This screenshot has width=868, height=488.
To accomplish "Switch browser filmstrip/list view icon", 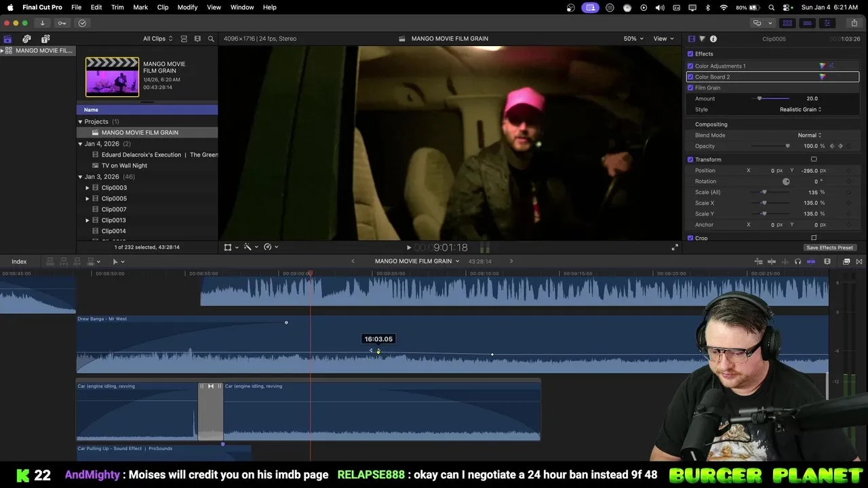I will 197,39.
